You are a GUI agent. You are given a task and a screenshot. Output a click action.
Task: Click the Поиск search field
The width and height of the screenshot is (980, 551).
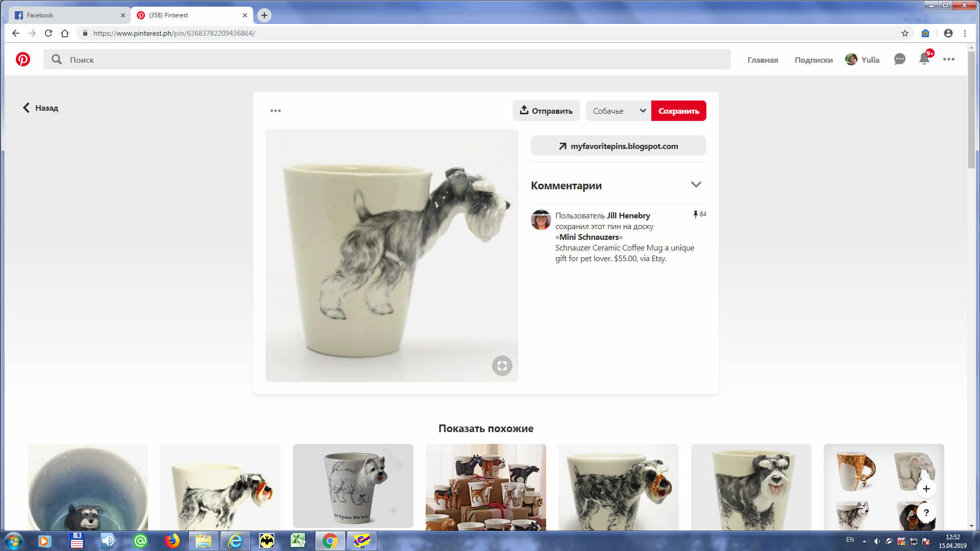[388, 60]
